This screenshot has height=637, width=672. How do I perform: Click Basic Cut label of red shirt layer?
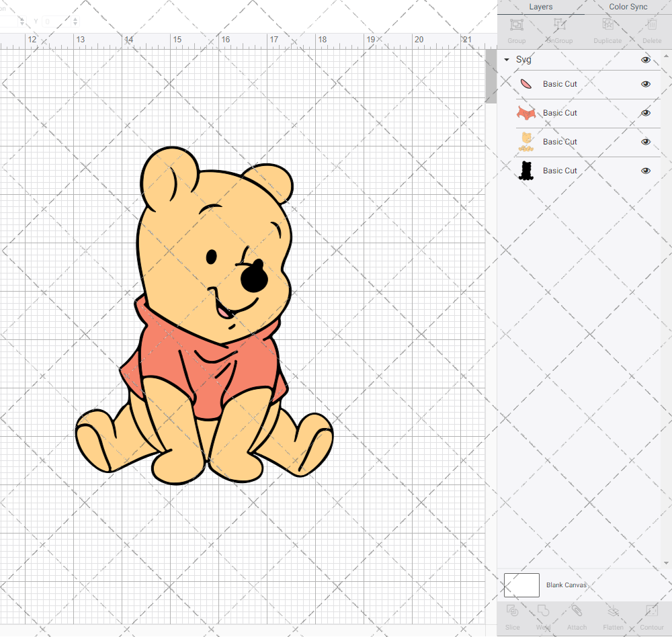(x=560, y=113)
